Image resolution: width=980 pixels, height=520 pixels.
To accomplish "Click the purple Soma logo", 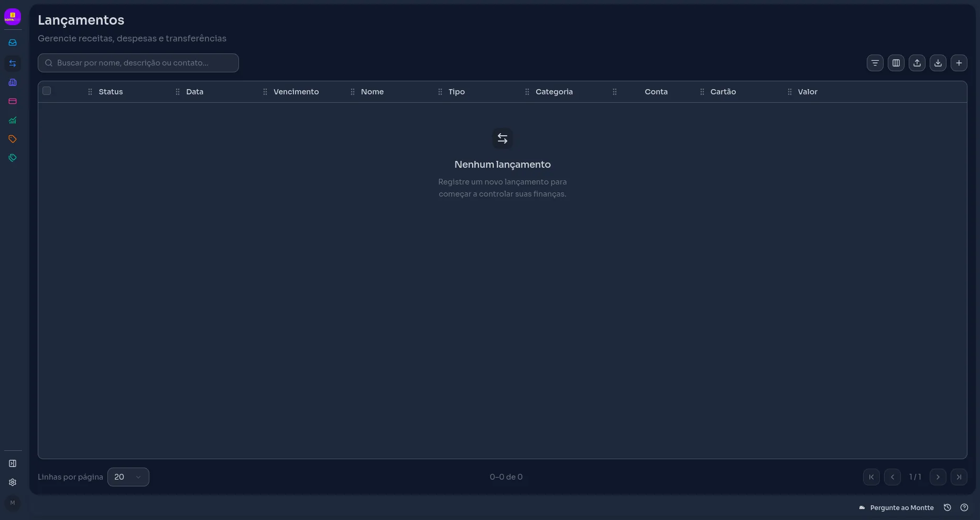I will click(x=13, y=17).
